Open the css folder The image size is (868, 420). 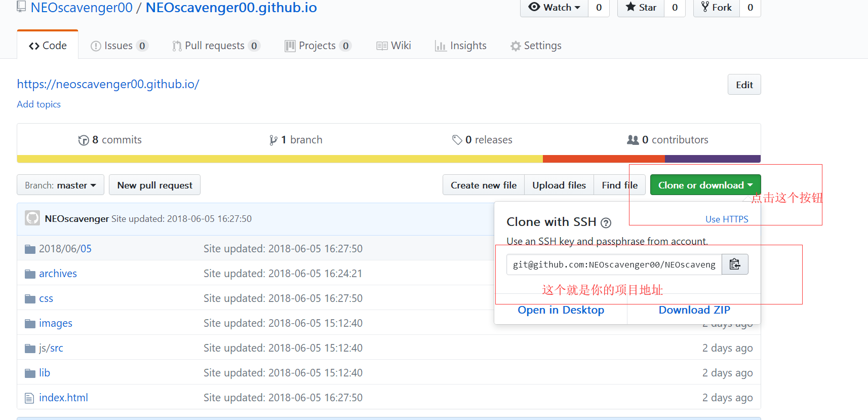coord(46,298)
